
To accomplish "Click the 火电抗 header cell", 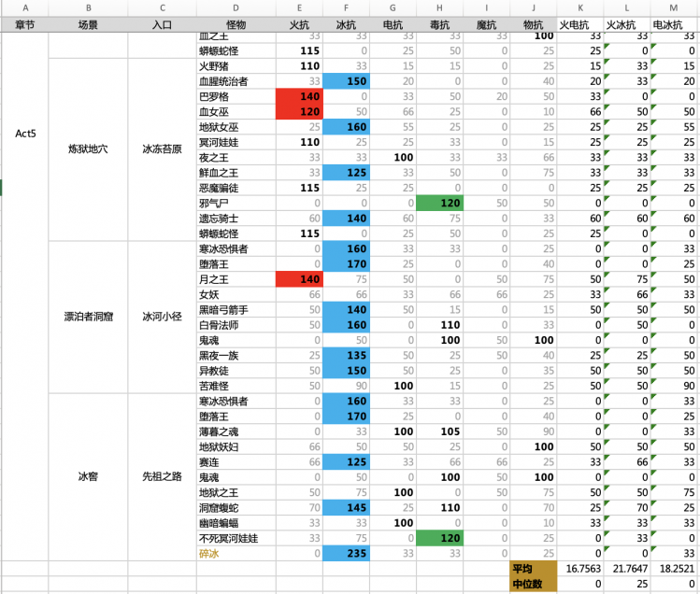I will click(580, 25).
